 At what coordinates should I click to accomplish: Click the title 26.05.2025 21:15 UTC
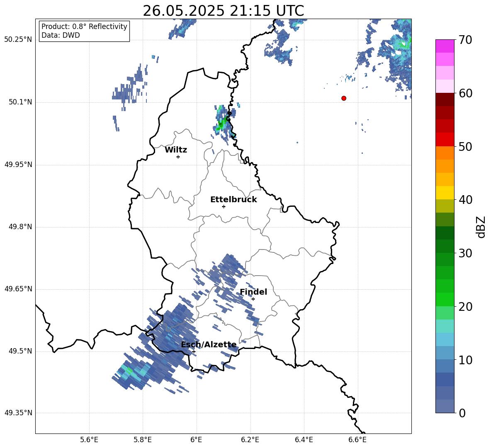[x=223, y=11]
